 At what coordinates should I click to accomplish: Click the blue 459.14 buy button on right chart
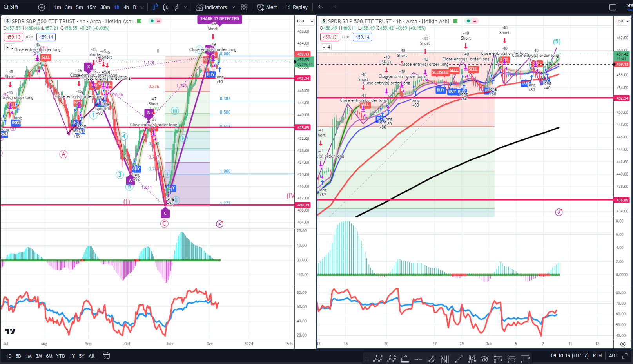[362, 37]
